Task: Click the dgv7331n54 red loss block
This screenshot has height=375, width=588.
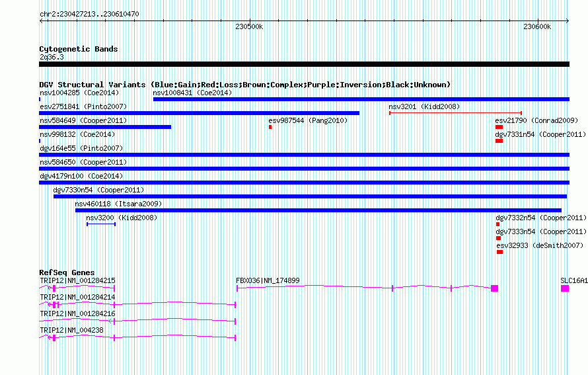Action: [499, 141]
